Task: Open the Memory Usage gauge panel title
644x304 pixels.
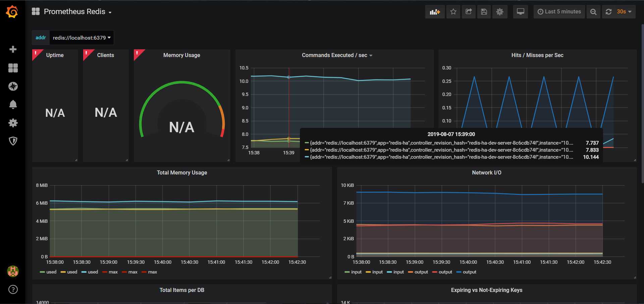Action: (182, 55)
